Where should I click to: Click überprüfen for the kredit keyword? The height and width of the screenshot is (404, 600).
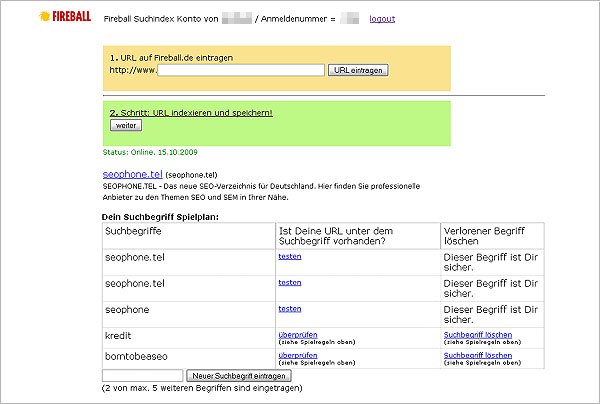(x=297, y=334)
